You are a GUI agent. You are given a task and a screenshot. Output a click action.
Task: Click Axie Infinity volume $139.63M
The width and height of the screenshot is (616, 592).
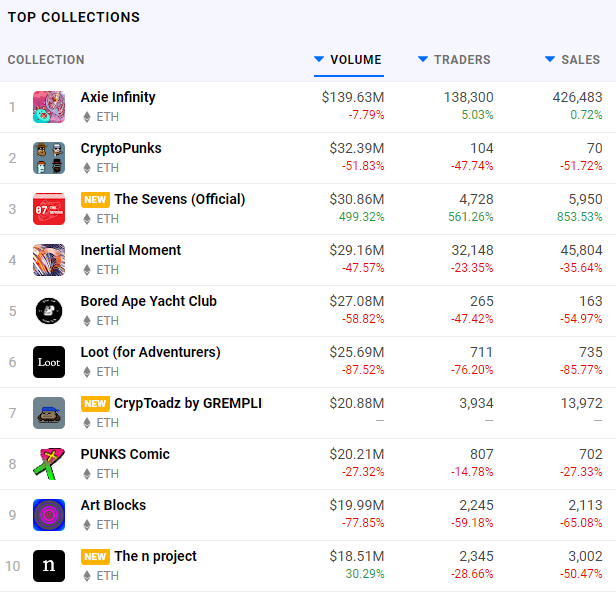353,97
